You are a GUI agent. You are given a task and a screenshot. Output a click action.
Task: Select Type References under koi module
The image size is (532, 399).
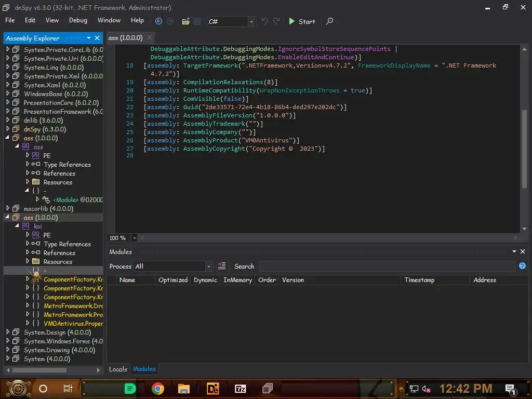(x=67, y=244)
